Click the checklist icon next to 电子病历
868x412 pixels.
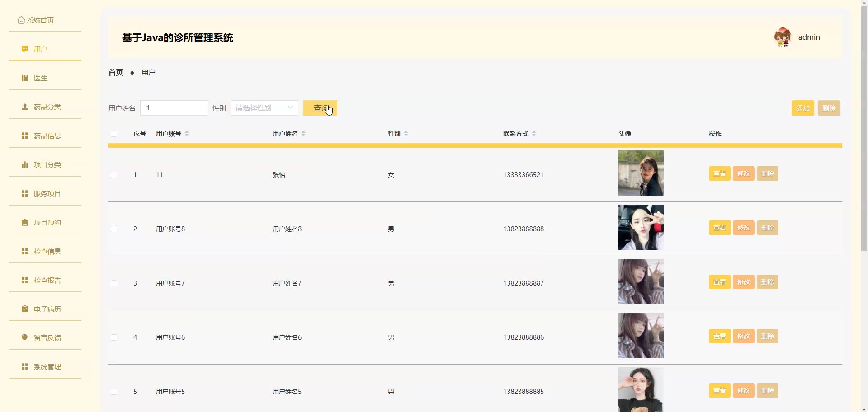(25, 309)
